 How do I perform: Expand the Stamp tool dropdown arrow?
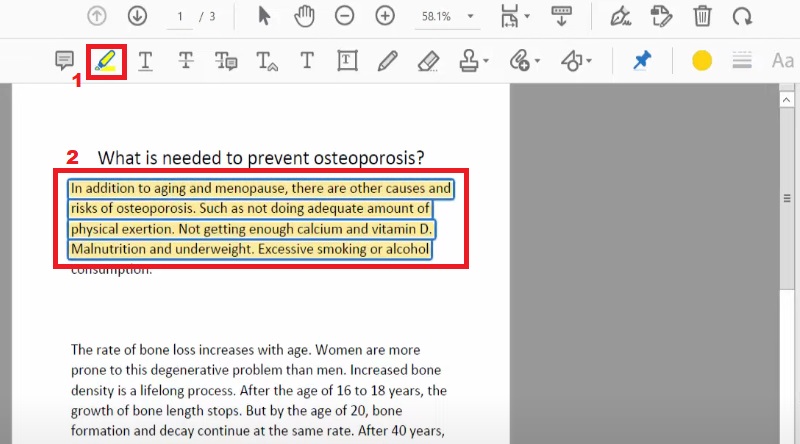pyautogui.click(x=486, y=61)
